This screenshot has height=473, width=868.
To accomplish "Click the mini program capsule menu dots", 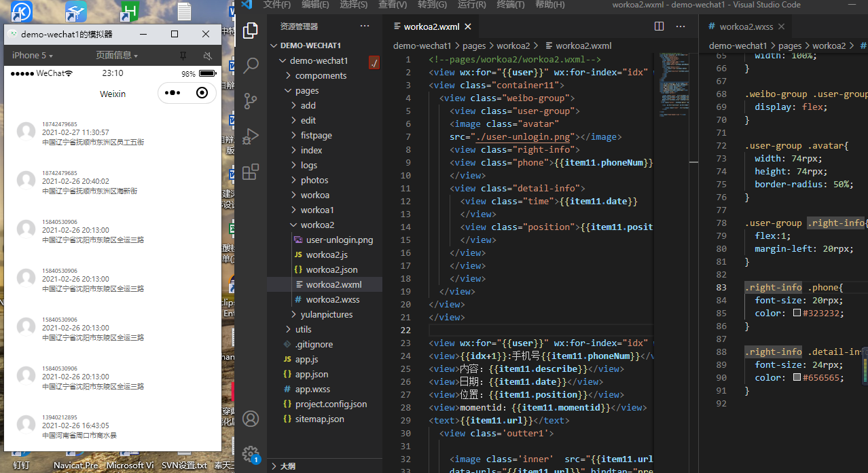I will click(173, 93).
